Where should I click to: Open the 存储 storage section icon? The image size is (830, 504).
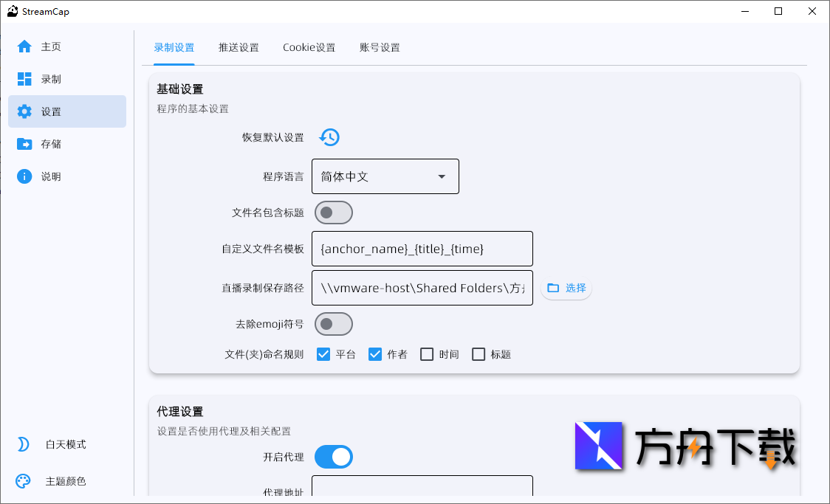point(24,143)
